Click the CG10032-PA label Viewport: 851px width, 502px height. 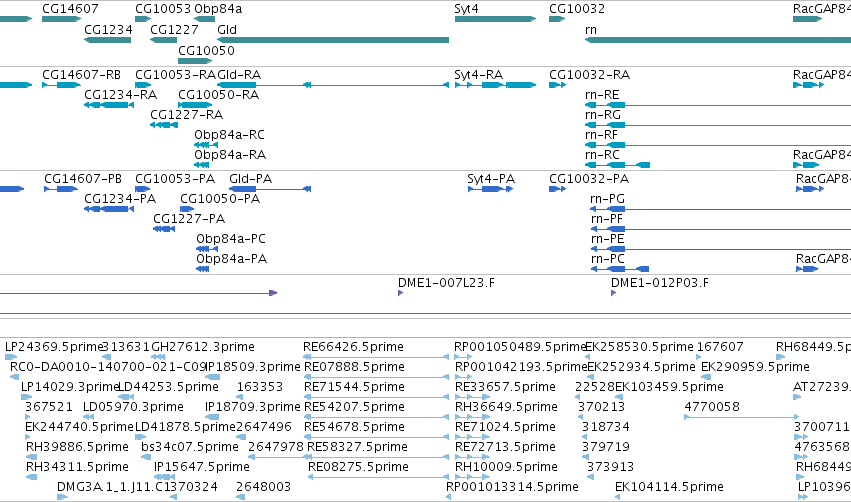(589, 179)
